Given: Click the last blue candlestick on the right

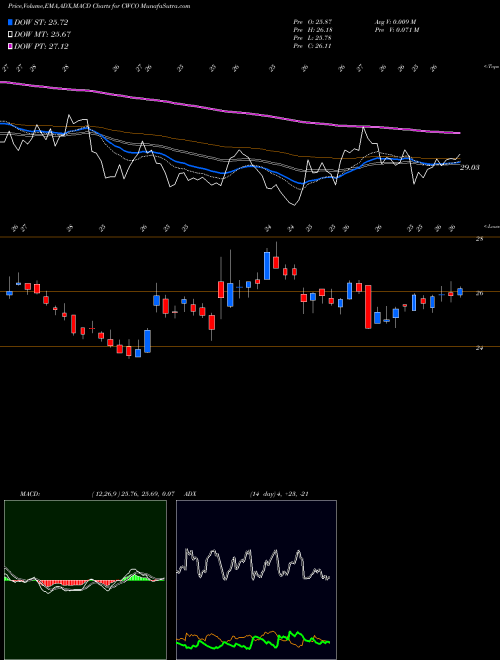Looking at the screenshot, I should (x=460, y=292).
